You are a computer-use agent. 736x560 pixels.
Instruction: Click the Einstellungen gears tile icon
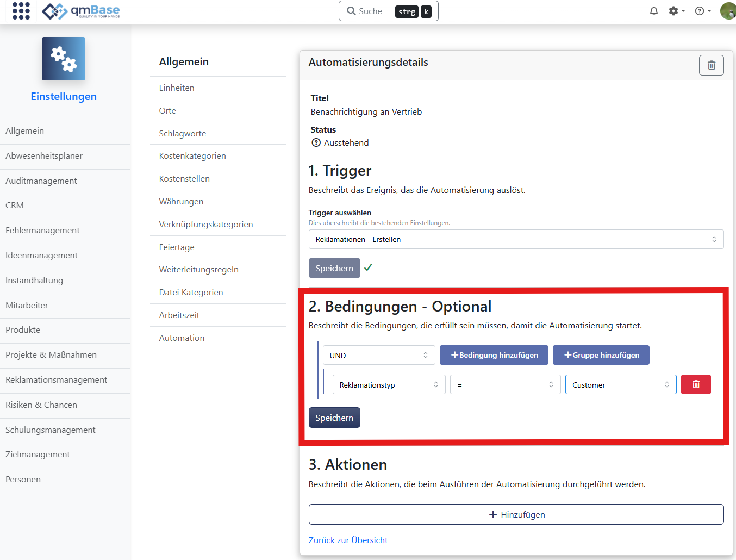pyautogui.click(x=64, y=59)
